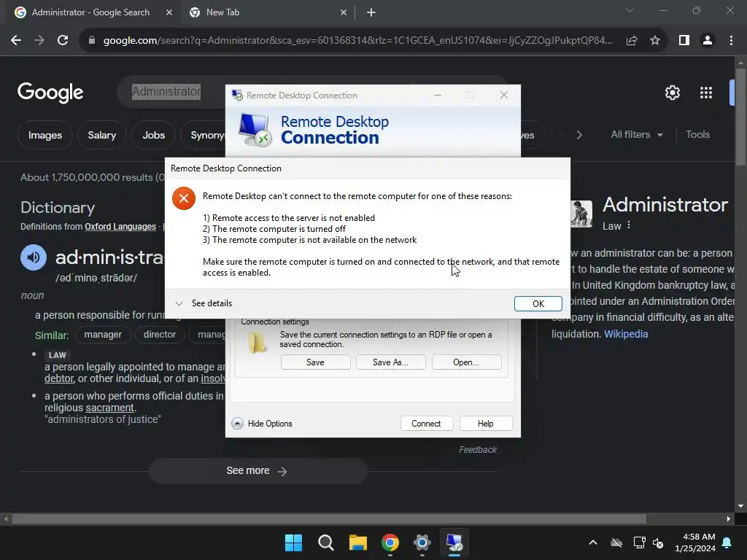Select the Images filter
The width and height of the screenshot is (747, 560).
click(x=44, y=135)
